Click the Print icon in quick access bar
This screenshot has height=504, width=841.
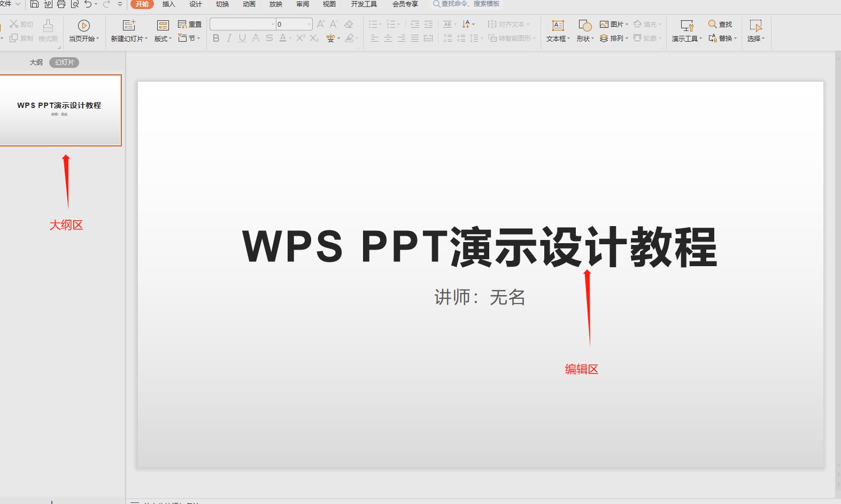[61, 4]
